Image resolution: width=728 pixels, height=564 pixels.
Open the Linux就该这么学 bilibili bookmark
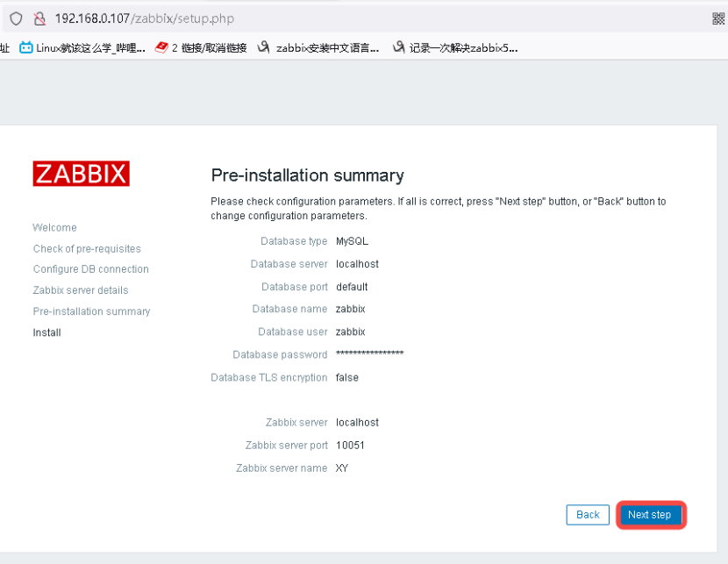pyautogui.click(x=82, y=48)
